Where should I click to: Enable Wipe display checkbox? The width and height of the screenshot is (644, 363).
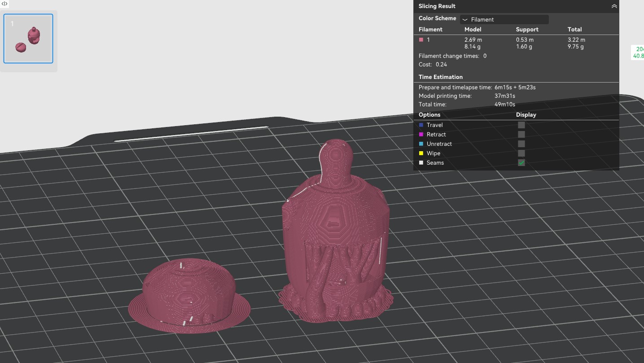[521, 153]
